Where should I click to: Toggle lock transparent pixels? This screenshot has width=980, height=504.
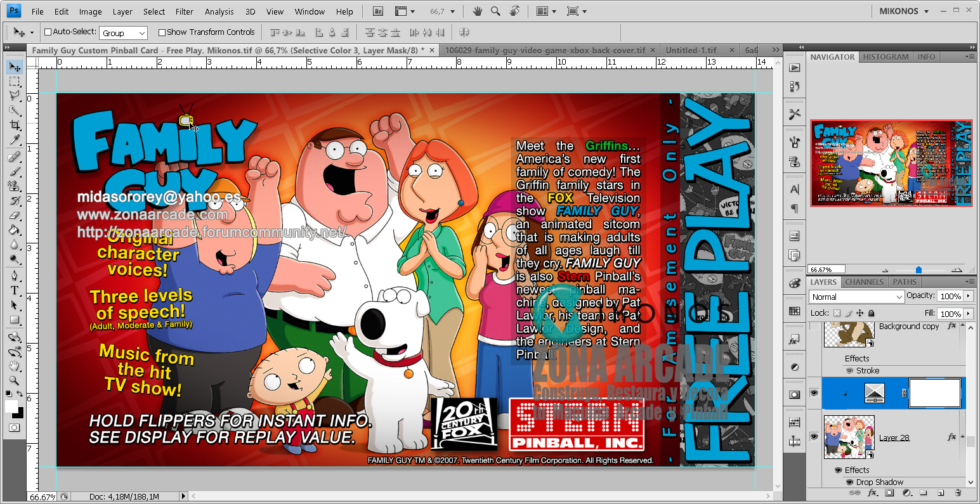click(x=837, y=313)
